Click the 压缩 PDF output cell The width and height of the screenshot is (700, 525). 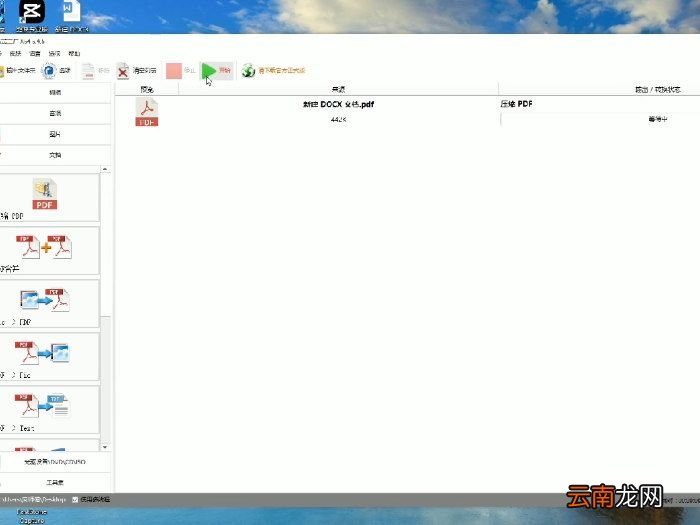tap(517, 104)
